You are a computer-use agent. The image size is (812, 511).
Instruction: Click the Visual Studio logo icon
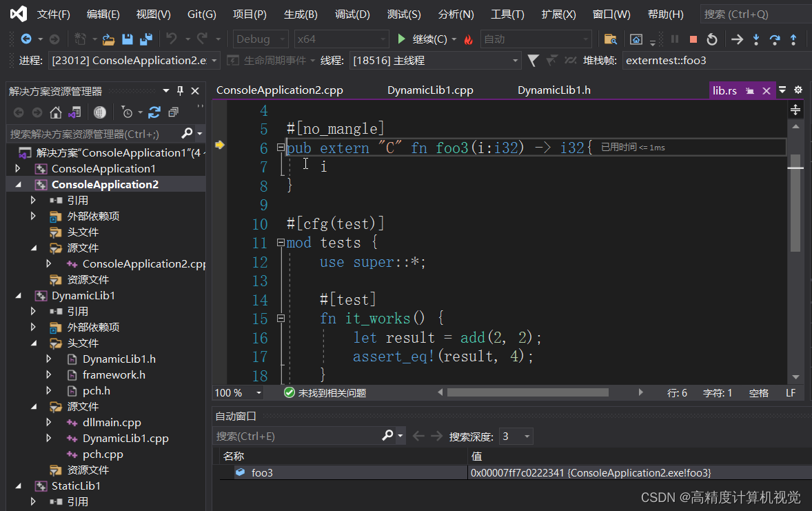pyautogui.click(x=18, y=14)
